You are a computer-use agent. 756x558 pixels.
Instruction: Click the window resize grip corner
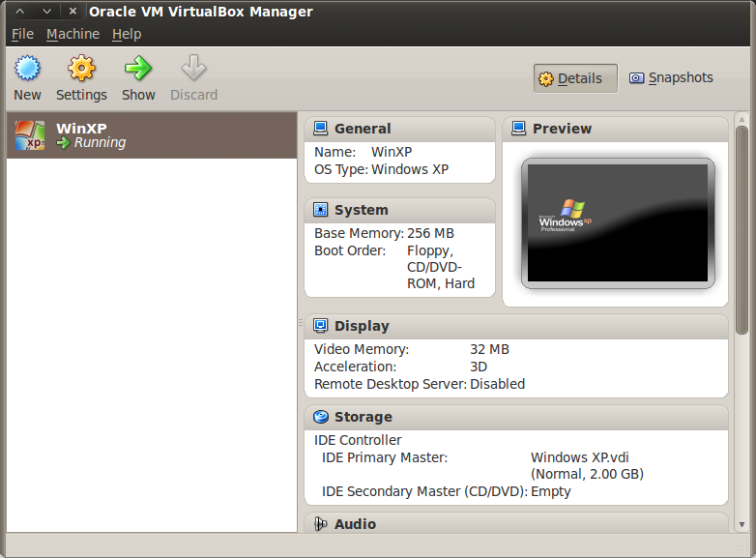(742, 545)
